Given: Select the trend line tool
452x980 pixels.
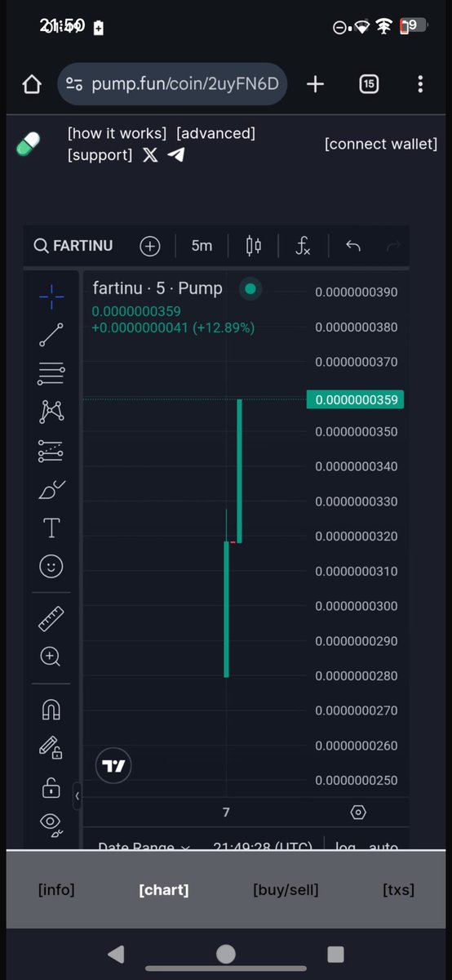Looking at the screenshot, I should 51,335.
